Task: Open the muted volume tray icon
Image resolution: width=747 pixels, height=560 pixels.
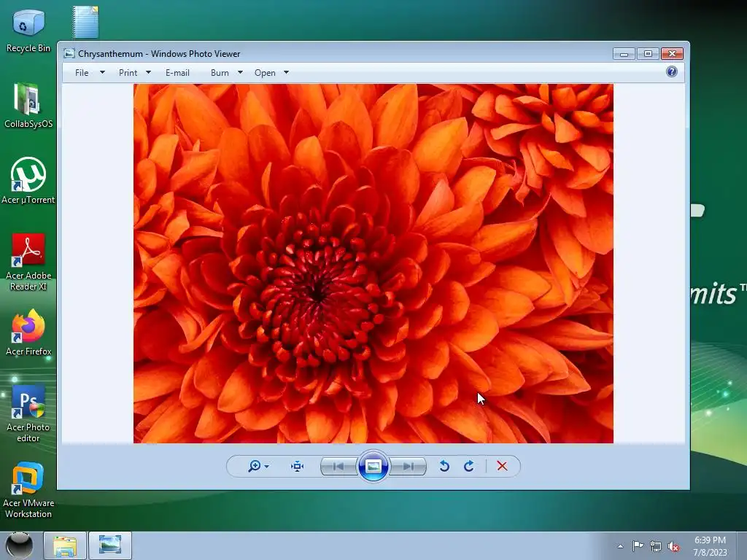Action: [x=673, y=547]
